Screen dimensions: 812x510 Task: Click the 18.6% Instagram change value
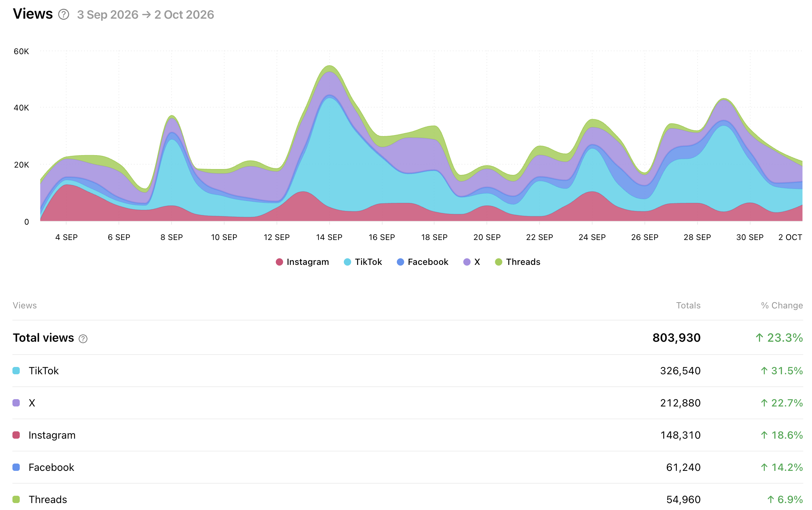pos(782,435)
